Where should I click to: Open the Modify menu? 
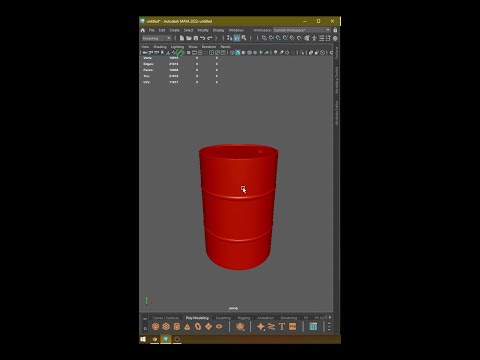(203, 30)
